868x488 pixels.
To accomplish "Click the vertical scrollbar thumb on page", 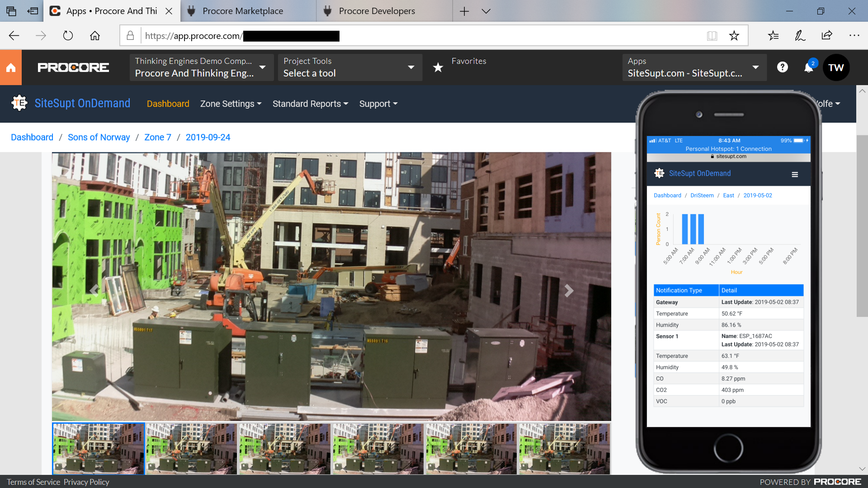I will point(862,226).
